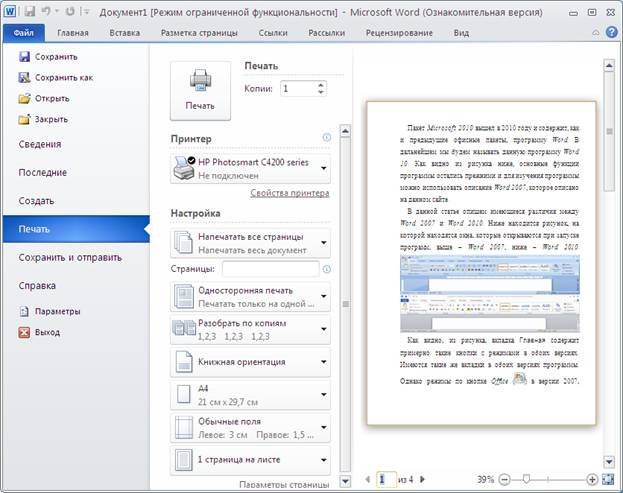Switch to the Главная ribbon tab
Screen dimensions: 623x493
[x=72, y=33]
